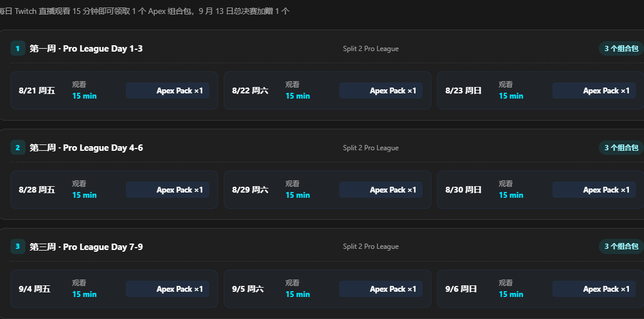644x319 pixels.
Task: Select the 第二周 · Pro League Day 4-6 heading
Action: [86, 147]
